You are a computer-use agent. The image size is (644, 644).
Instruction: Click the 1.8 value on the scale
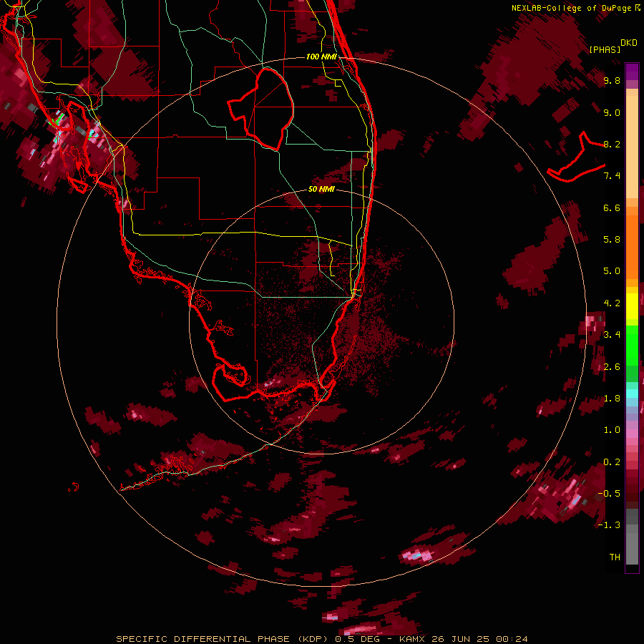coord(612,399)
